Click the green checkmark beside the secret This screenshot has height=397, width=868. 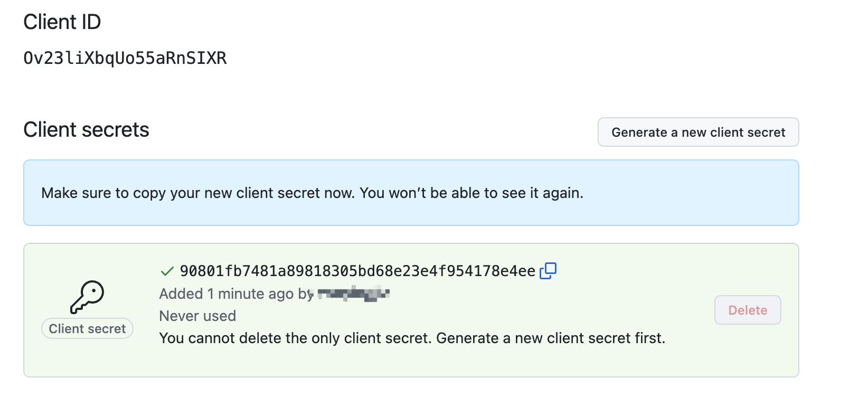(167, 271)
